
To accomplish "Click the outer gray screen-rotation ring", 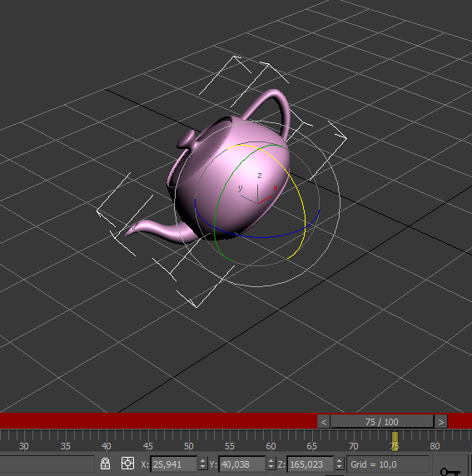I will [340, 203].
